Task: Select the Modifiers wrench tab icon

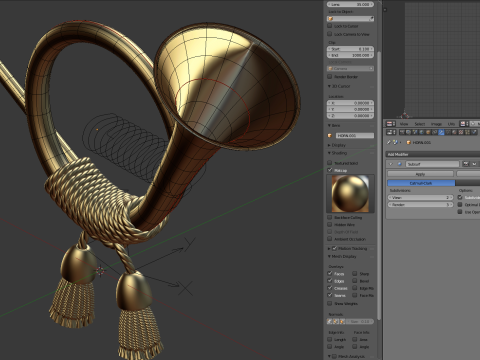Action: (x=441, y=132)
